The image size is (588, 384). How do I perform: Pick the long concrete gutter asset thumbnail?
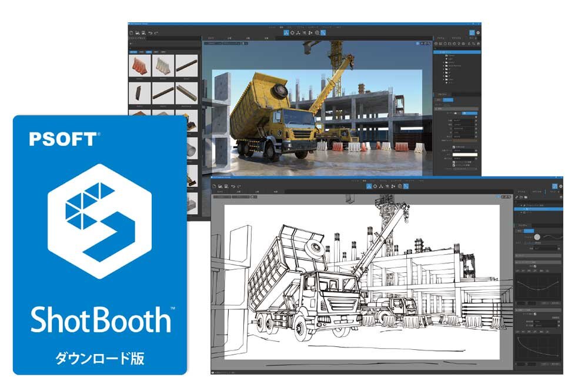pyautogui.click(x=186, y=93)
